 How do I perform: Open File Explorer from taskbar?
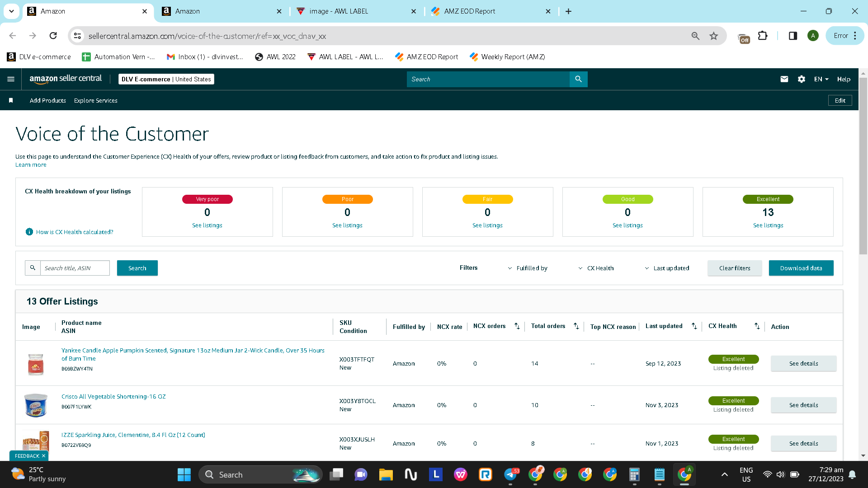tap(386, 474)
